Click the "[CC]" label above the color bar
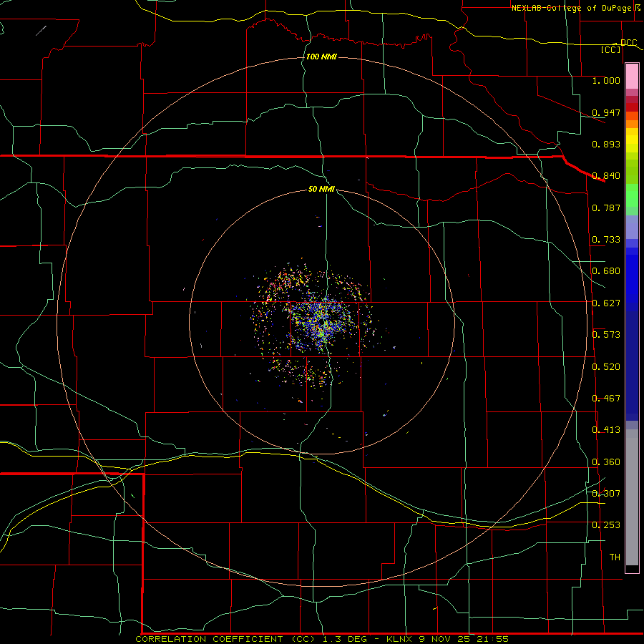The image size is (644, 644). (x=611, y=49)
